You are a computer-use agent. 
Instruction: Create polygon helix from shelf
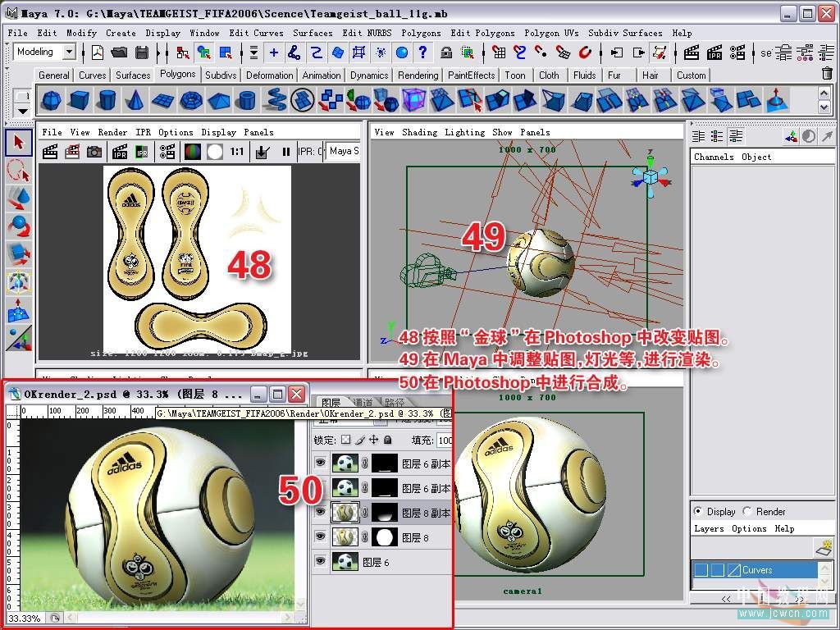coord(276,100)
